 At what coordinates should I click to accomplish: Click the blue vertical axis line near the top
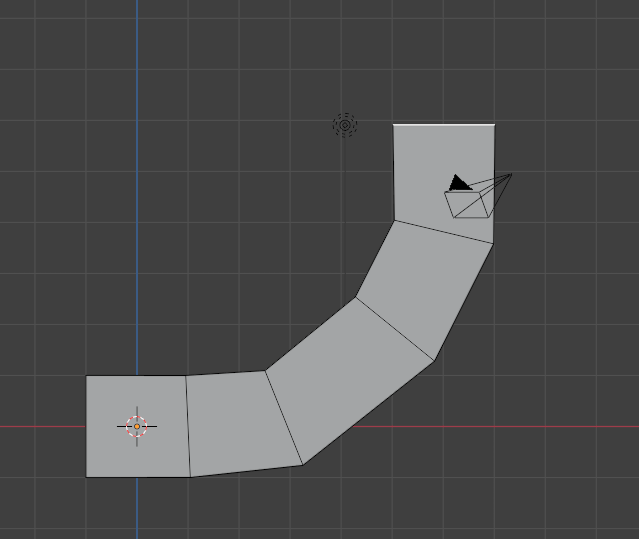[137, 40]
